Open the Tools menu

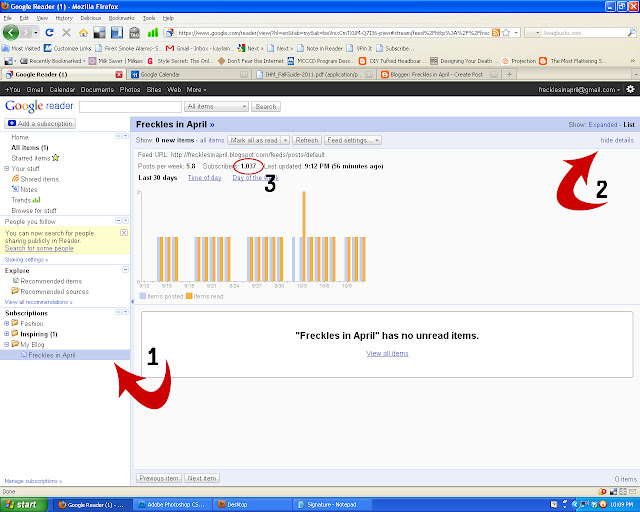(149, 18)
